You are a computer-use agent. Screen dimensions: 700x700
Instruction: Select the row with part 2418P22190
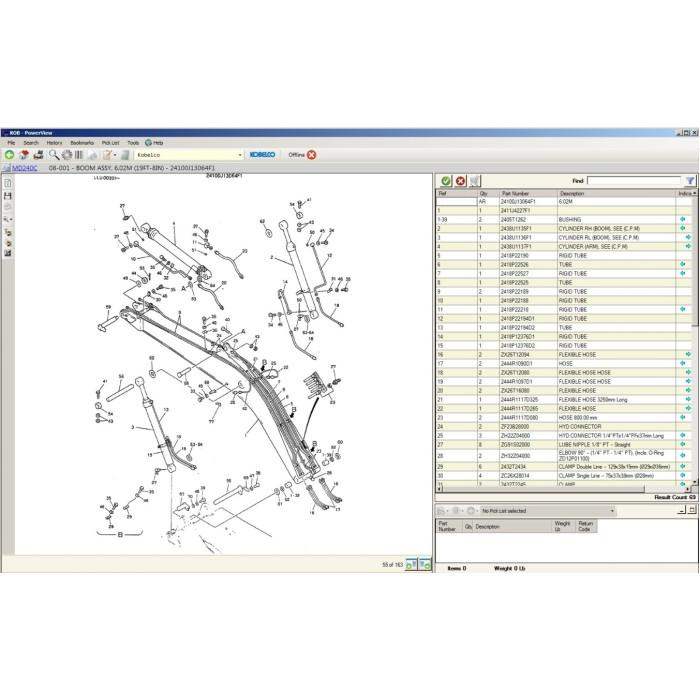564,255
